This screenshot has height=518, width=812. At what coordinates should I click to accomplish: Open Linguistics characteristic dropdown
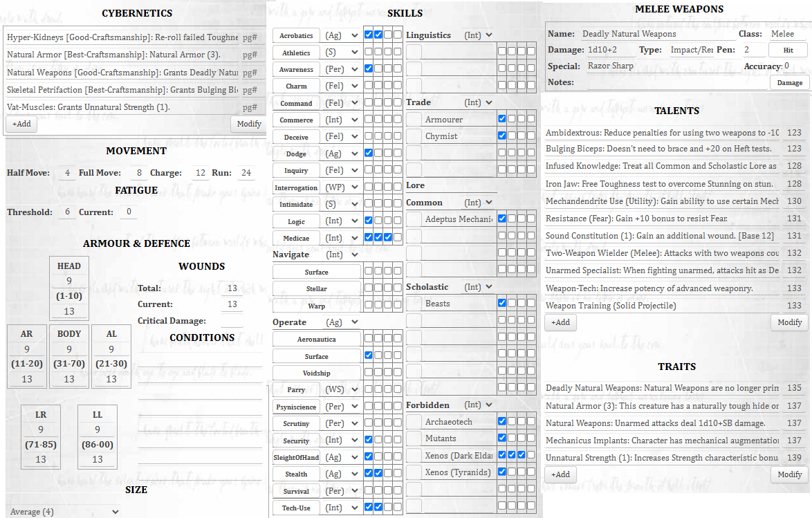coord(477,35)
